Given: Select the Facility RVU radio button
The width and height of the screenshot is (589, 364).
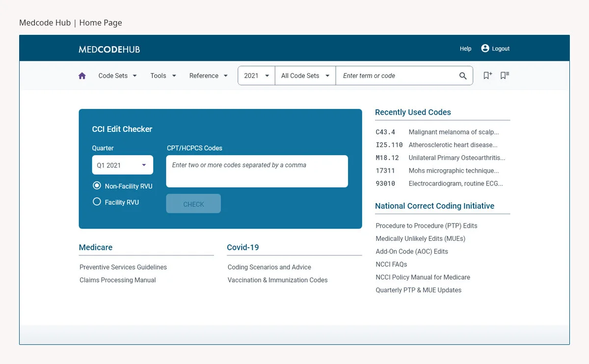Looking at the screenshot, I should tap(97, 202).
